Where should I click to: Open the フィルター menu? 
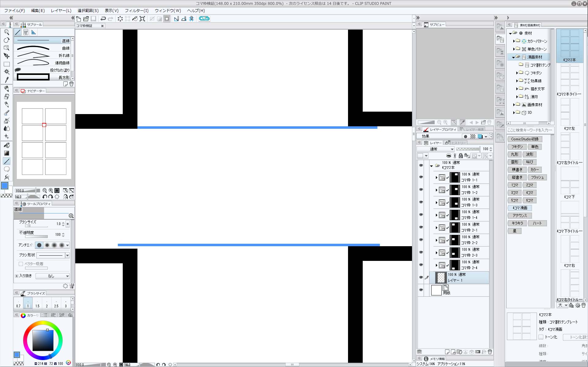137,10
